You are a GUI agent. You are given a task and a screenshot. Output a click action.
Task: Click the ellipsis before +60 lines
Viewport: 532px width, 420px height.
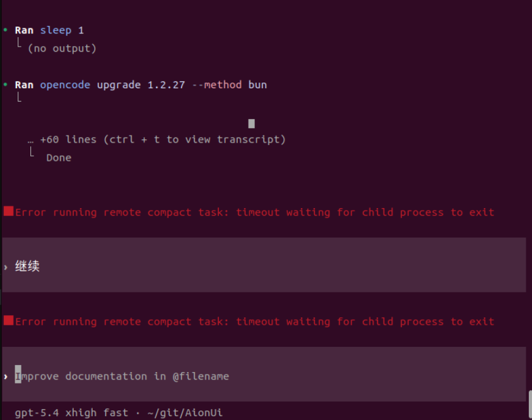pyautogui.click(x=30, y=141)
